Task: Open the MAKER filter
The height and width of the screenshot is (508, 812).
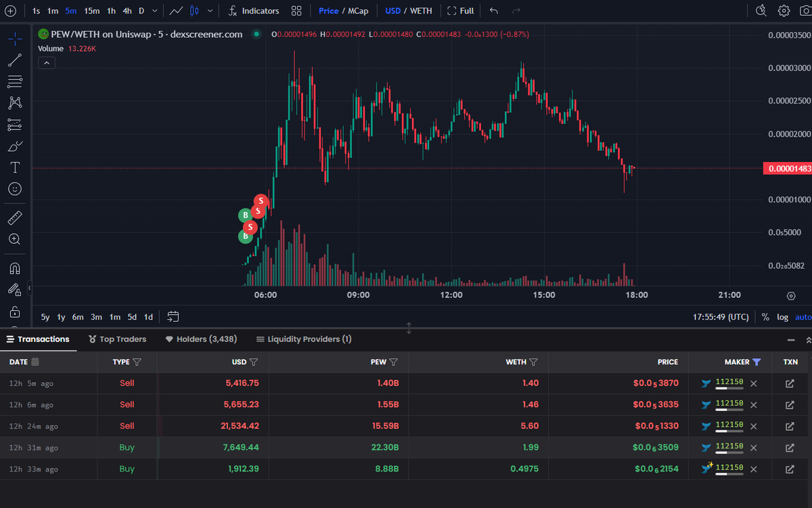Action: tap(757, 362)
